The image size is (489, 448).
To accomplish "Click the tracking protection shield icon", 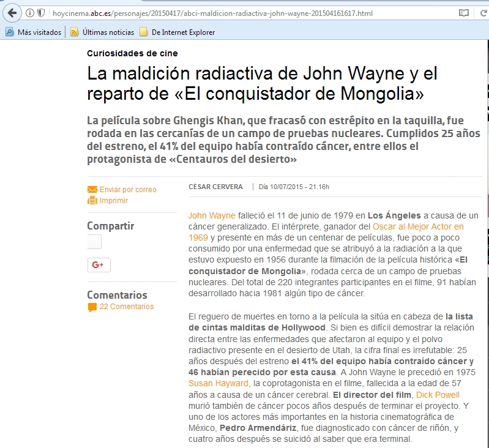I will point(41,13).
